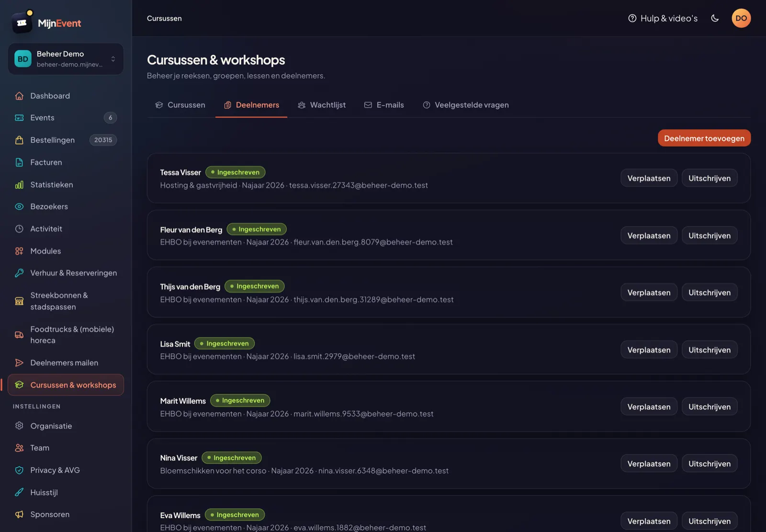Open Hulp & video's link
Viewport: 766px width, 532px height.
click(663, 18)
